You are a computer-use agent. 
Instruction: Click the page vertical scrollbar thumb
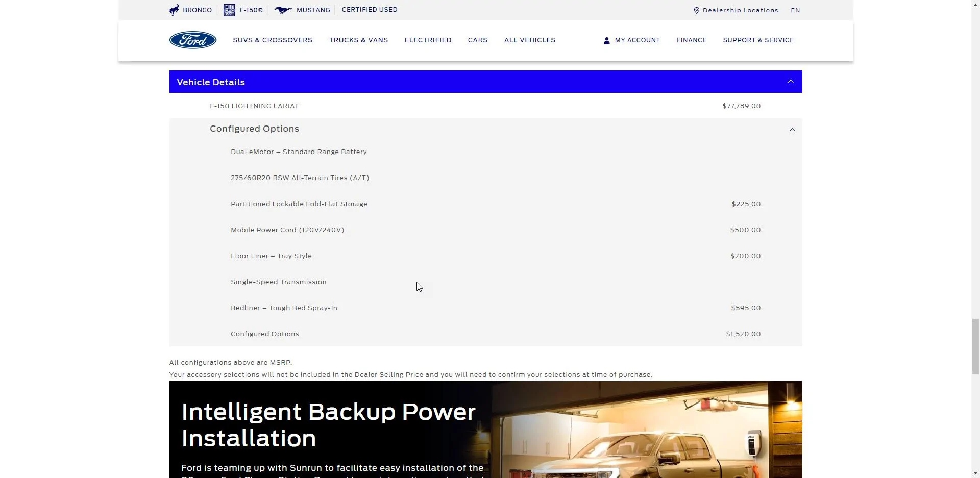(975, 346)
